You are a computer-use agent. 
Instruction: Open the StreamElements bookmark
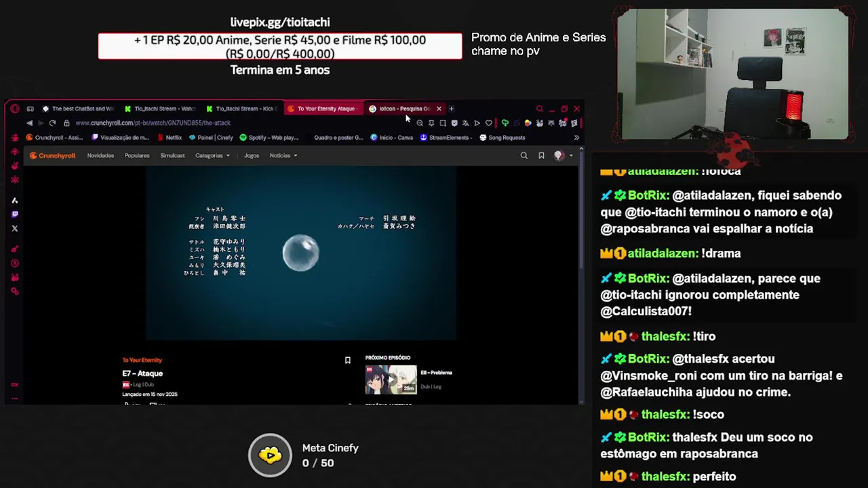pos(446,138)
